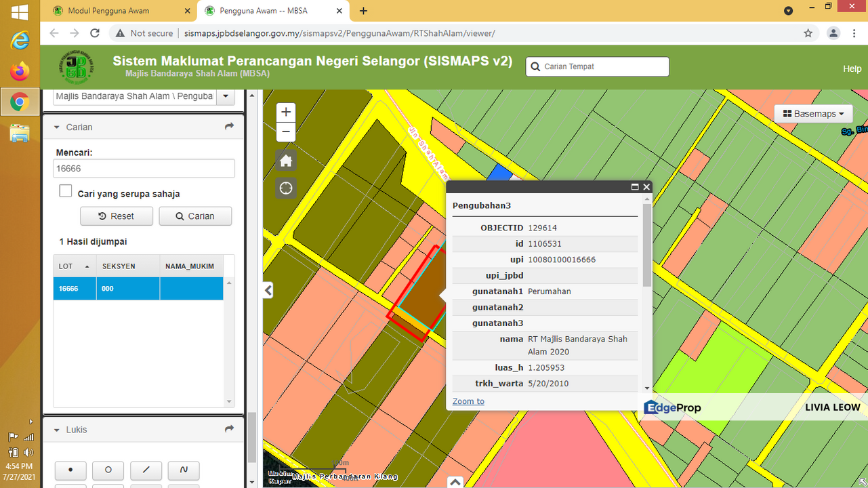Close the Pengubahan3 info popup
Image resolution: width=868 pixels, height=488 pixels.
pyautogui.click(x=646, y=187)
